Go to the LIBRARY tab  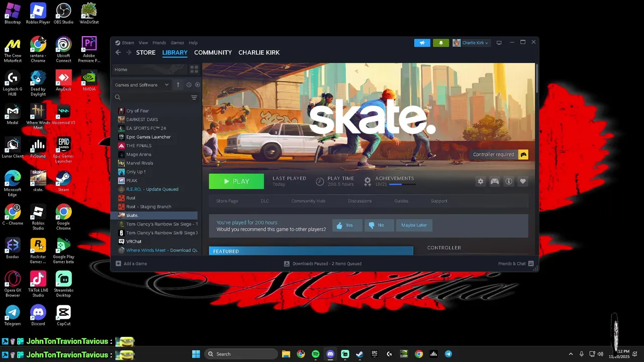point(175,52)
